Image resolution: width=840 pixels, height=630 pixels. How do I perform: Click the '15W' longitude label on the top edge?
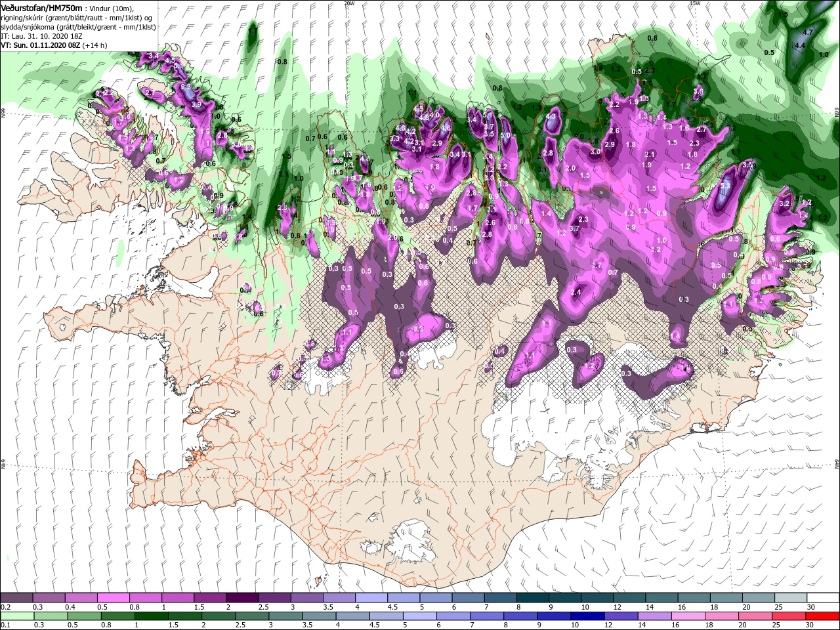pyautogui.click(x=696, y=3)
